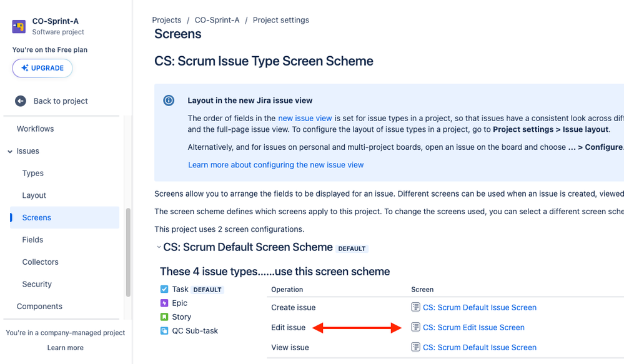Image resolution: width=624 pixels, height=364 pixels.
Task: Click the screen icon next to Scrum Edit Issue Screen
Action: coord(415,327)
